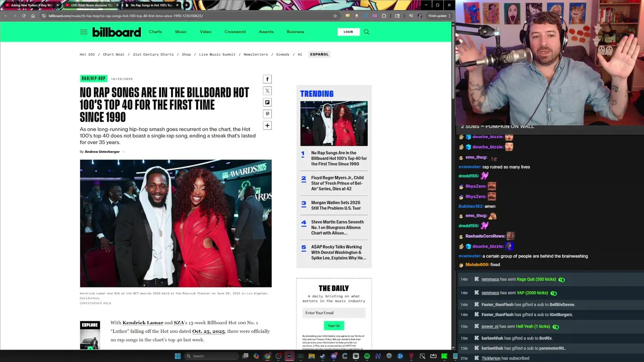Click the Trending story thumbnail image
The image size is (644, 362).
pyautogui.click(x=334, y=124)
